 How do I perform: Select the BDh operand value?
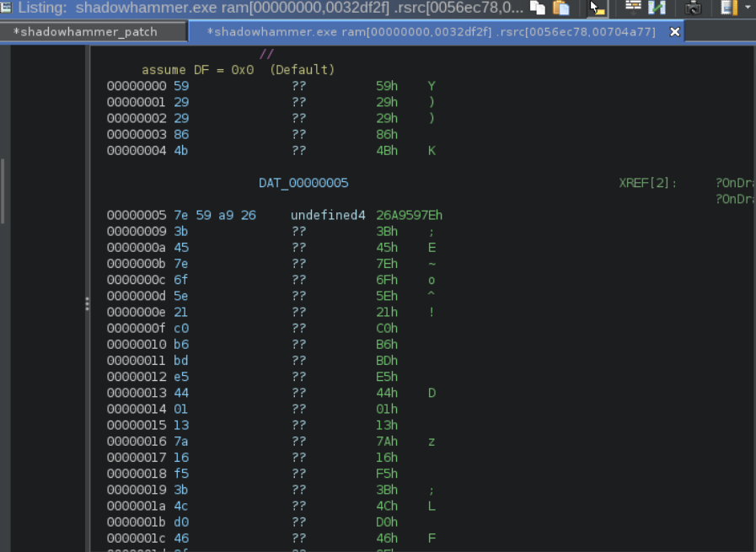[x=387, y=361]
